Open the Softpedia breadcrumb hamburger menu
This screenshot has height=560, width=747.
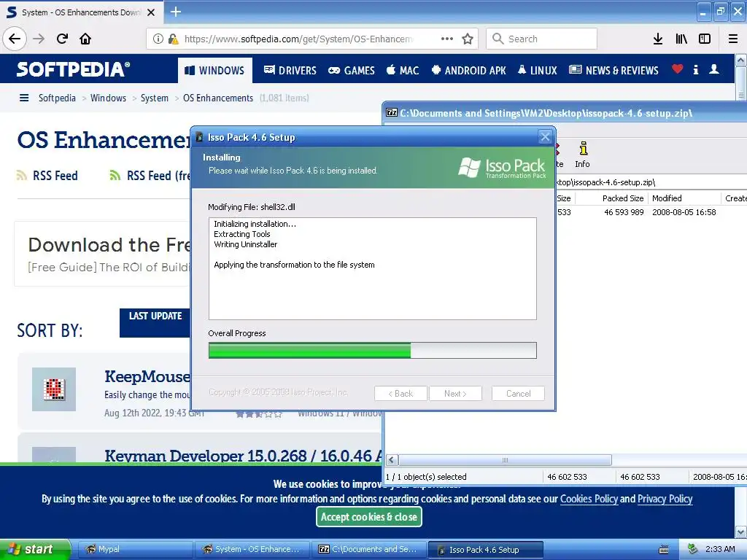tap(24, 98)
